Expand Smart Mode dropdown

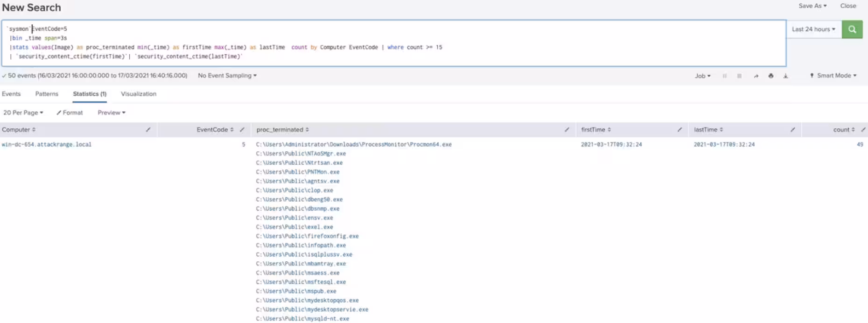point(833,76)
